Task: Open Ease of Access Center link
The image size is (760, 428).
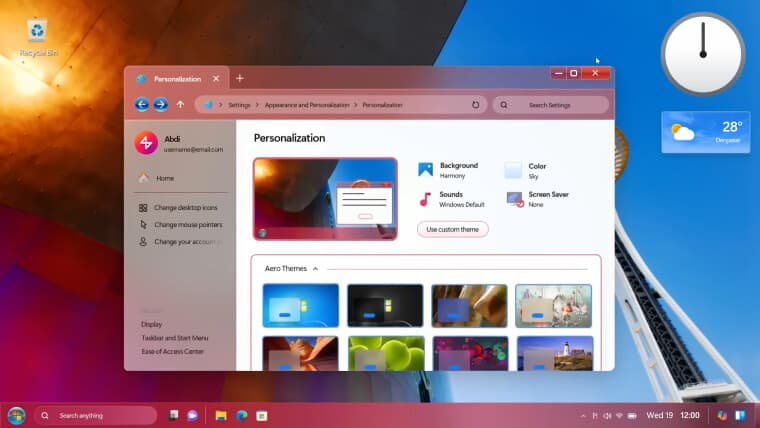Action: 172,351
